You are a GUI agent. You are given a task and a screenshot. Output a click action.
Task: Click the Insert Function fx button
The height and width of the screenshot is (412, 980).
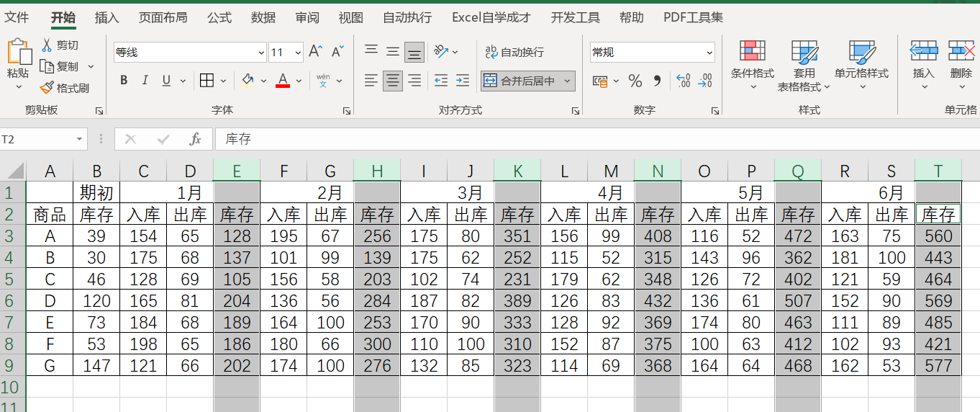point(195,139)
